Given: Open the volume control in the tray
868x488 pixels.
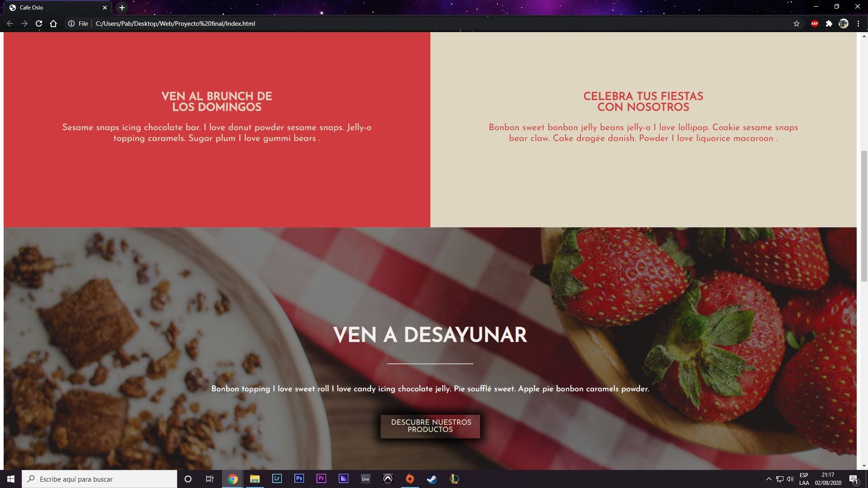Looking at the screenshot, I should coord(790,479).
